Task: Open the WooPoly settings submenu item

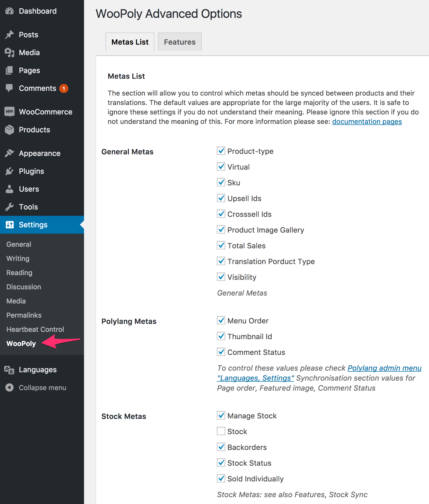Action: pyautogui.click(x=21, y=343)
